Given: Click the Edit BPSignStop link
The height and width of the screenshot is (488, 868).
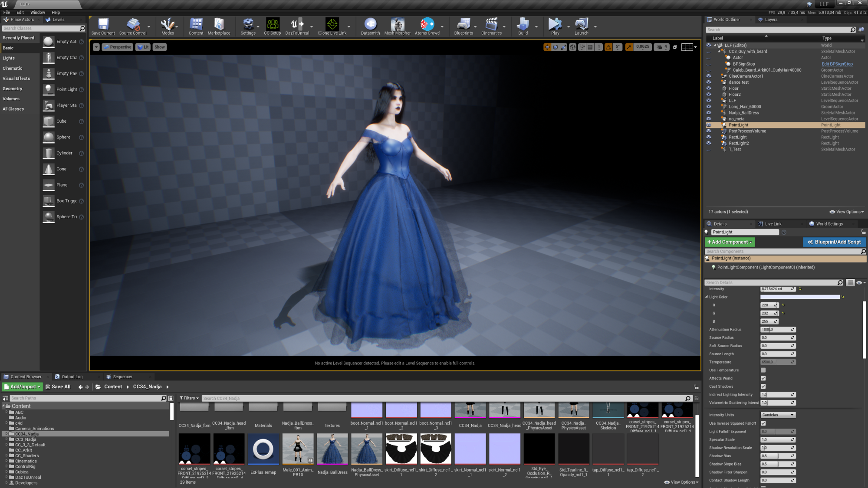Looking at the screenshot, I should point(837,64).
